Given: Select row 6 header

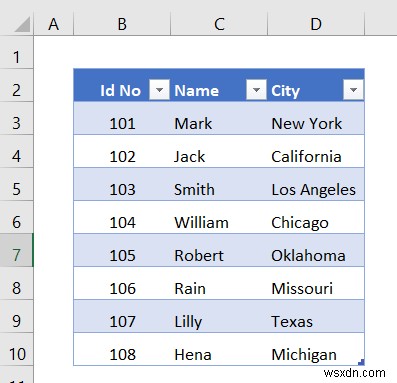Looking at the screenshot, I should click(x=16, y=217).
